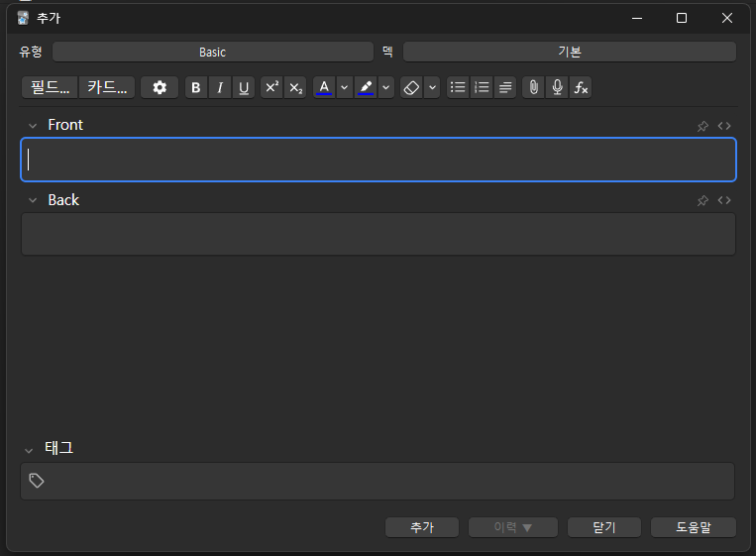Insert an unordered bullet list

(x=458, y=87)
